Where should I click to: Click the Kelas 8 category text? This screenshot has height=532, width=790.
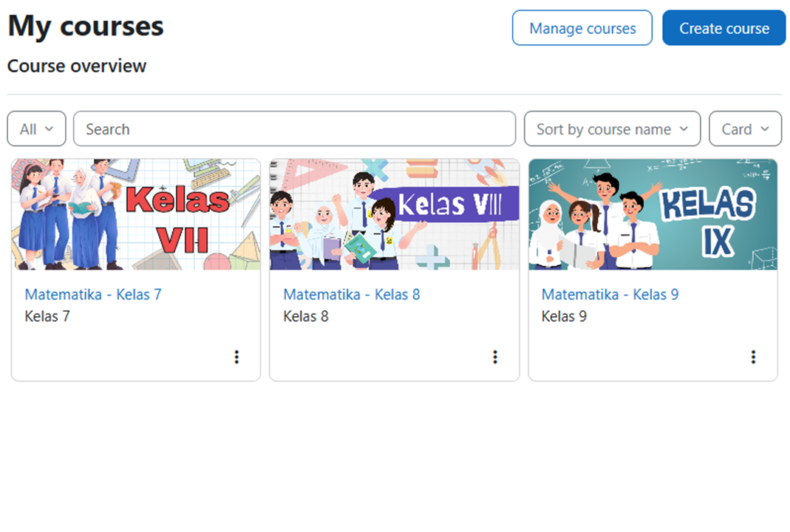[x=306, y=316]
